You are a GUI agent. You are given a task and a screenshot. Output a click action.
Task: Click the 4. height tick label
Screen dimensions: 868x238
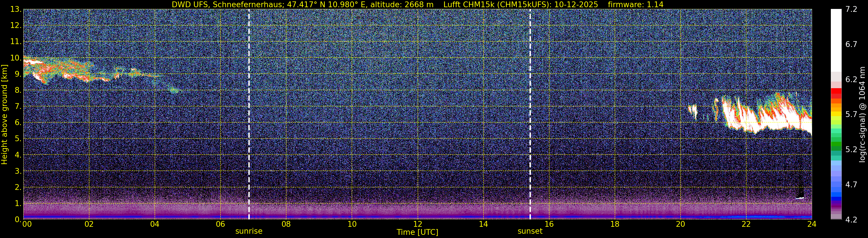pos(18,155)
